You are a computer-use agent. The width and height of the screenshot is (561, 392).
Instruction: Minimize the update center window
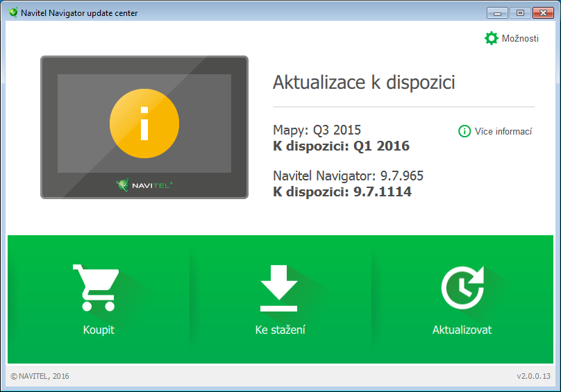coord(497,12)
